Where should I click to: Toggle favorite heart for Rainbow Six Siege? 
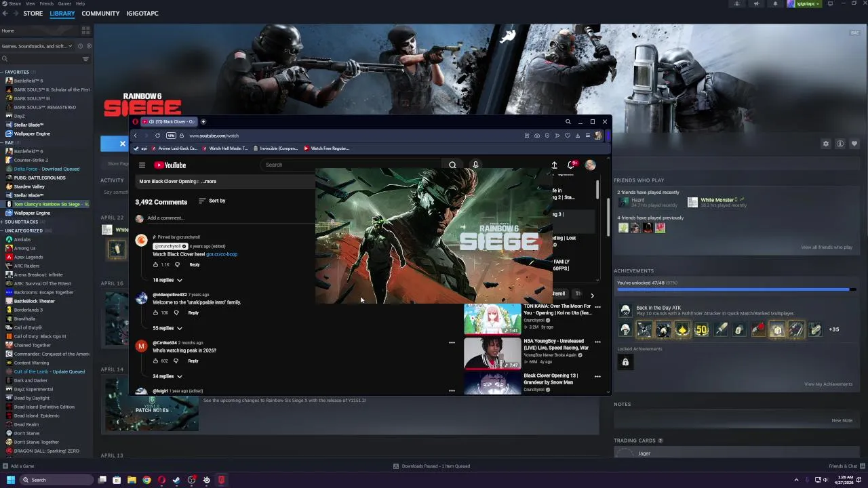(x=854, y=144)
